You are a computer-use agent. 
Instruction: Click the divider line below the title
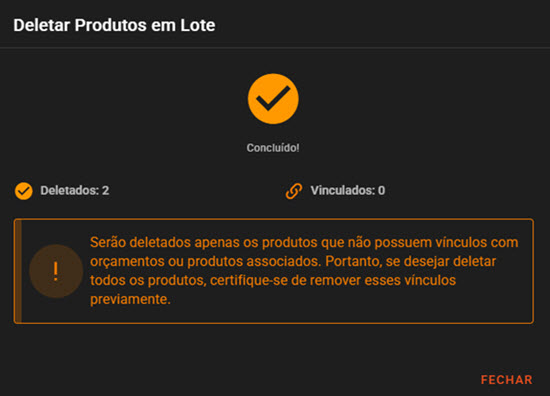(x=275, y=47)
